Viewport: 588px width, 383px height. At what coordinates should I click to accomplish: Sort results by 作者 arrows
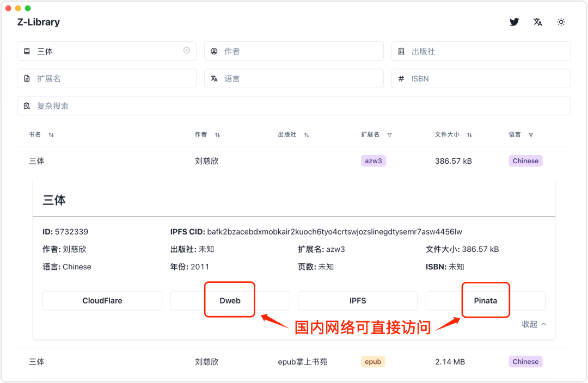(x=217, y=135)
